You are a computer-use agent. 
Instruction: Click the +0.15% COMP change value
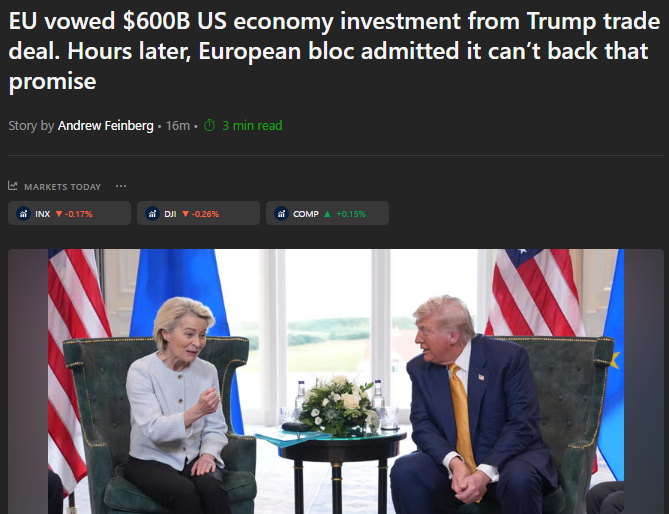(x=351, y=214)
